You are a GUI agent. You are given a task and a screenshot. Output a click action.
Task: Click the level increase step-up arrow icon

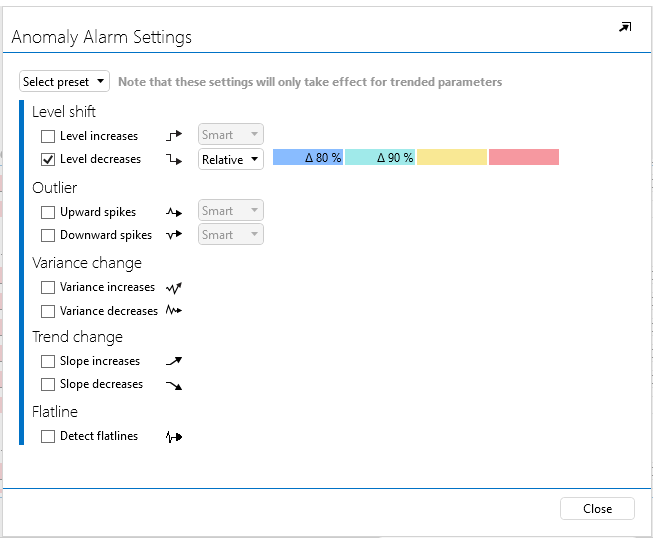pyautogui.click(x=174, y=135)
